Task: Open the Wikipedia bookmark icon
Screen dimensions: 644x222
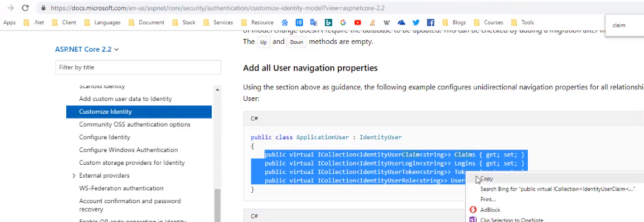Action: pos(387,23)
